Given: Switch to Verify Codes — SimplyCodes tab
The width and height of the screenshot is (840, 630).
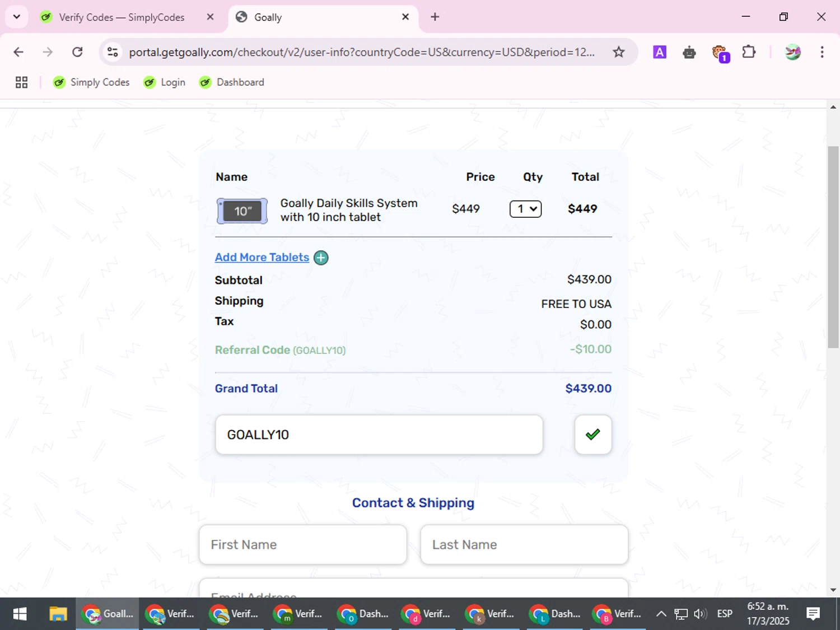Looking at the screenshot, I should tap(122, 17).
